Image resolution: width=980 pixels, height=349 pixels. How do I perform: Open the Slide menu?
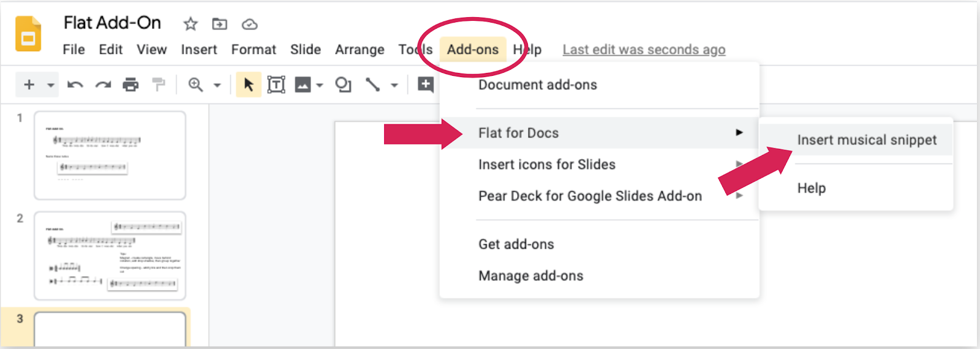306,50
